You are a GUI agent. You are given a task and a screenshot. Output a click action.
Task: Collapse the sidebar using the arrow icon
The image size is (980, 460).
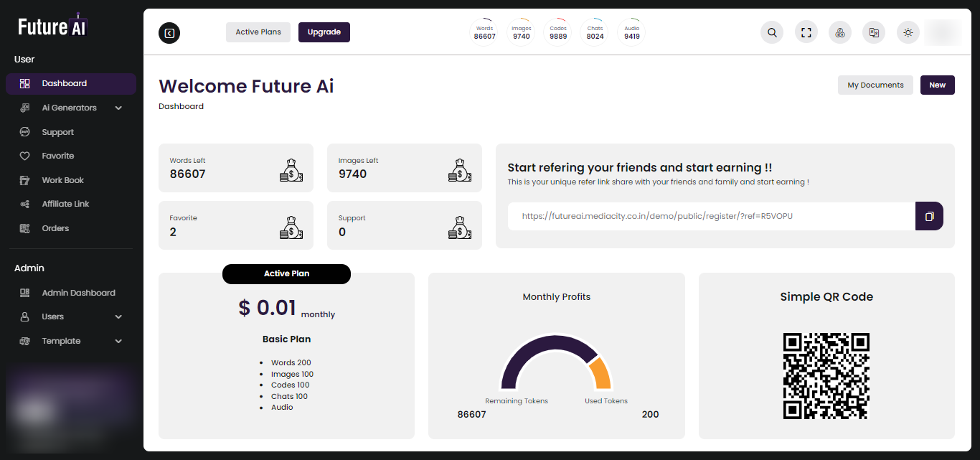point(169,32)
